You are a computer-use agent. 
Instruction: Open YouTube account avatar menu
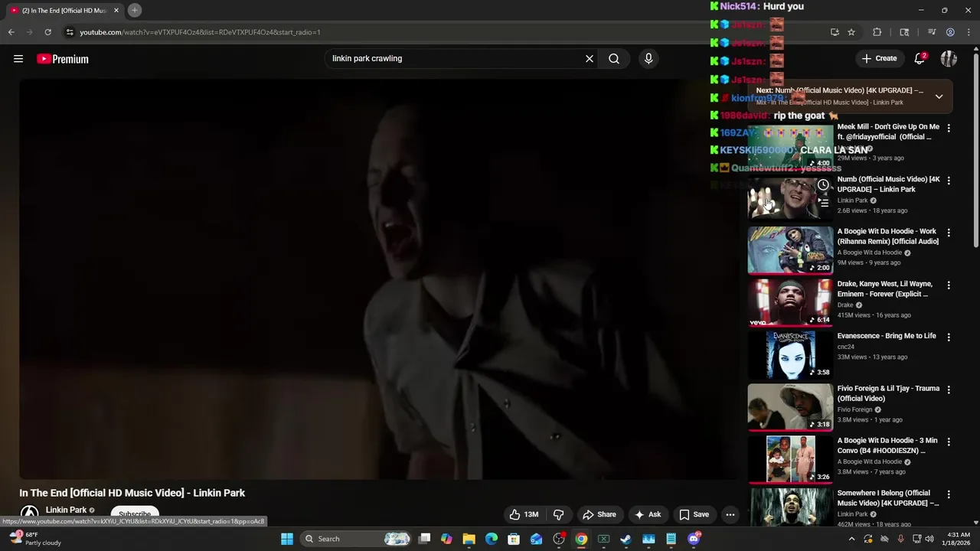(949, 59)
